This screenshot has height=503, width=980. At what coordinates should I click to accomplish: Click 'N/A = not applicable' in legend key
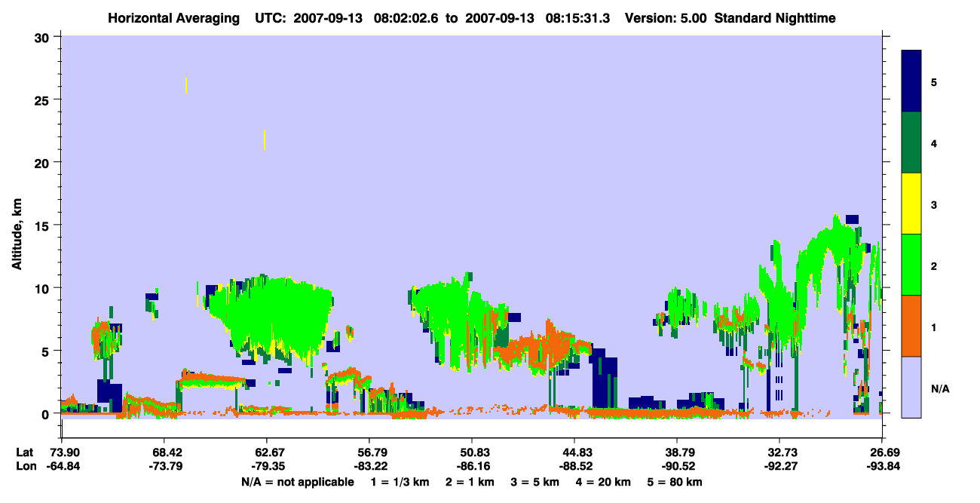(x=297, y=482)
